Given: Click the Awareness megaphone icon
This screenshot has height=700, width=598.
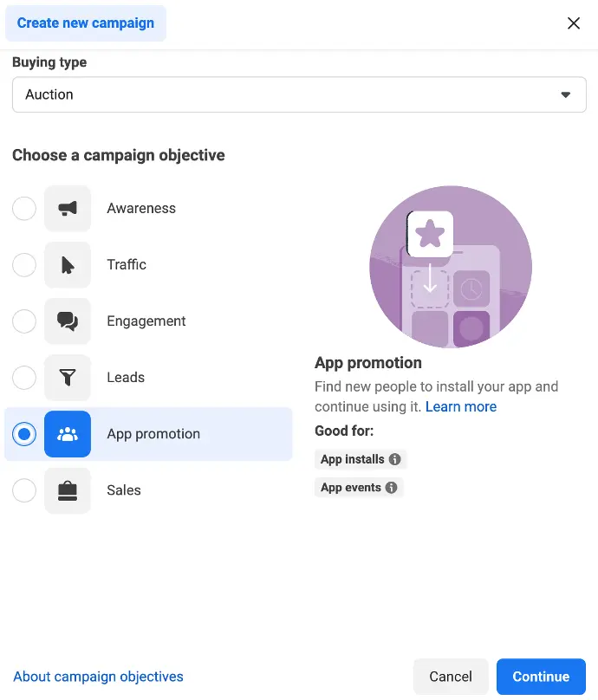Looking at the screenshot, I should tap(68, 209).
